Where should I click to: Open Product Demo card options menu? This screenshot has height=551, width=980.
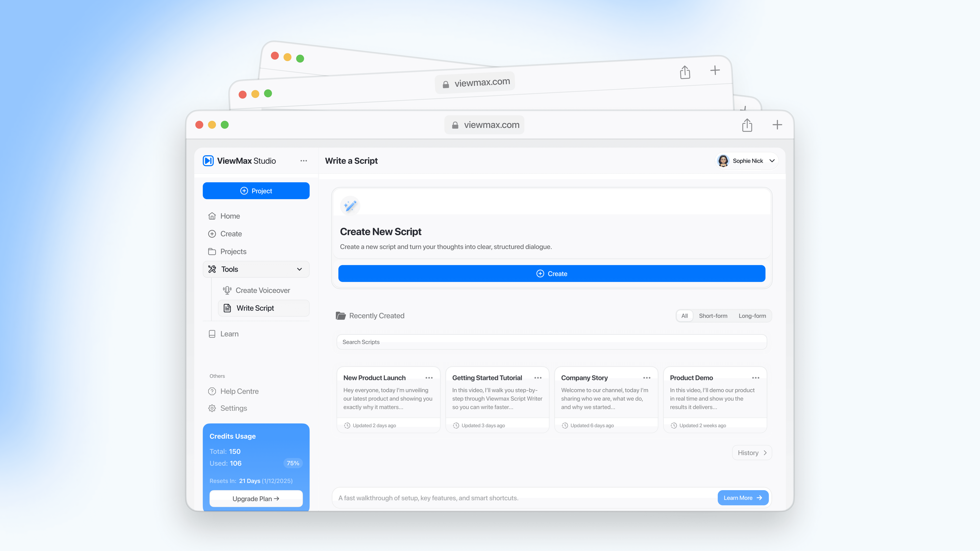point(756,378)
